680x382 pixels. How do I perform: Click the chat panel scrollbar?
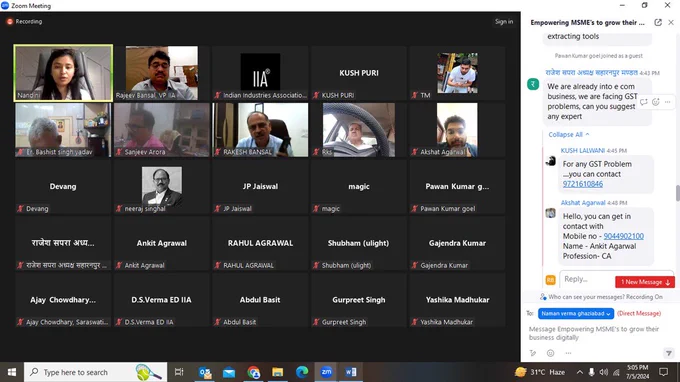coord(677,193)
